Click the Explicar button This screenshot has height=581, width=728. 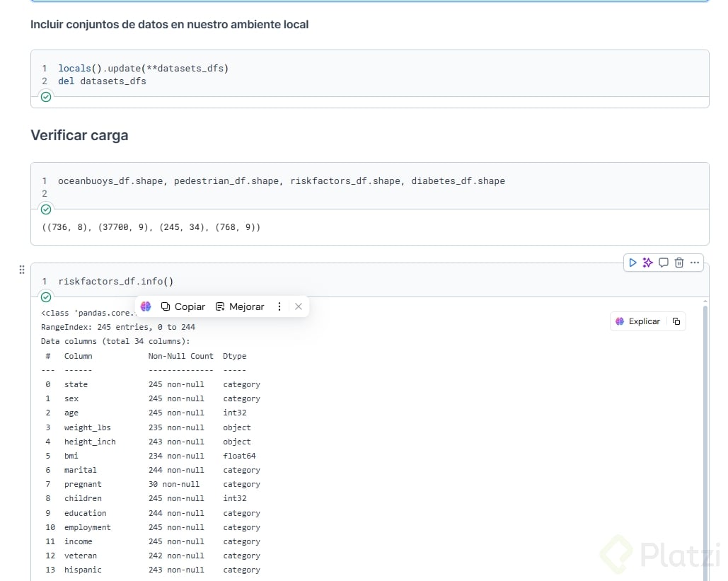click(x=637, y=321)
